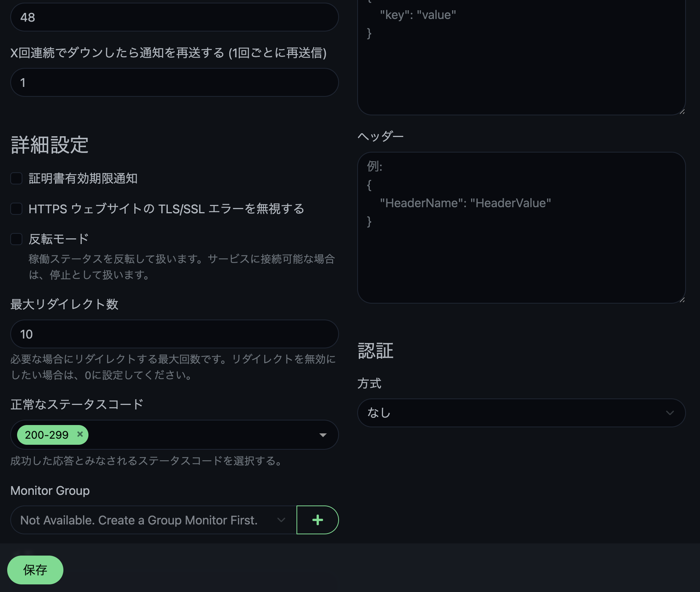Remove the 200-299 status code tag
The width and height of the screenshot is (700, 592).
(x=80, y=434)
